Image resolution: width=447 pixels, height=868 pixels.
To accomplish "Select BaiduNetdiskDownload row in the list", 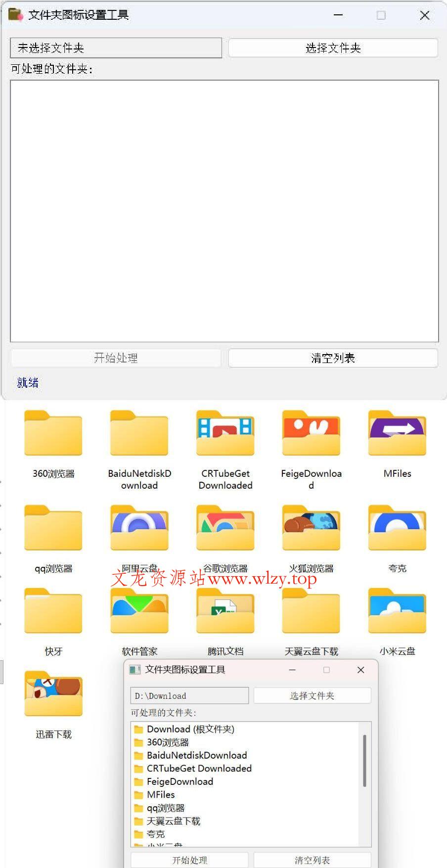I will point(246,755).
